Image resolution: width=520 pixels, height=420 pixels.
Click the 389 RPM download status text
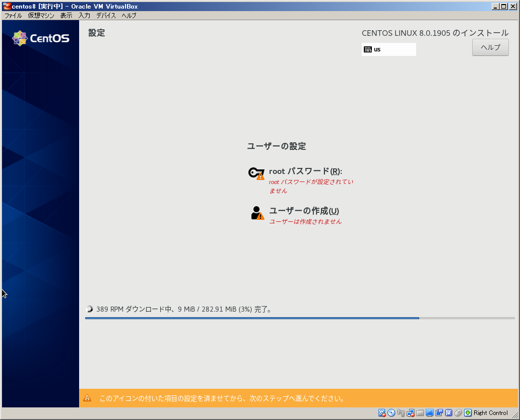[x=184, y=309]
